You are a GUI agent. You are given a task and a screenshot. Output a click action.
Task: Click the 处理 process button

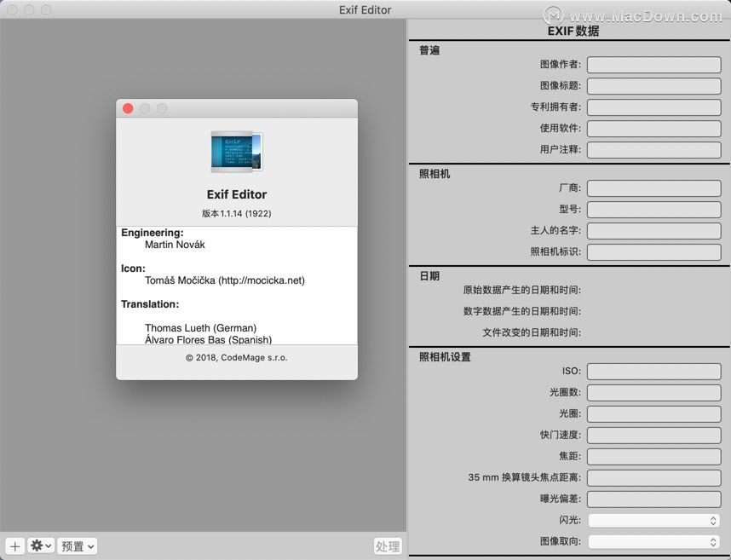(388, 546)
